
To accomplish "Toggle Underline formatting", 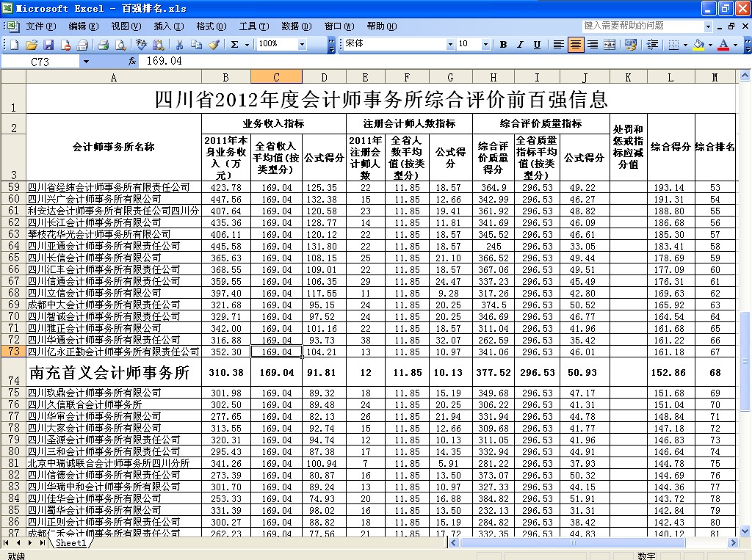I will point(537,45).
